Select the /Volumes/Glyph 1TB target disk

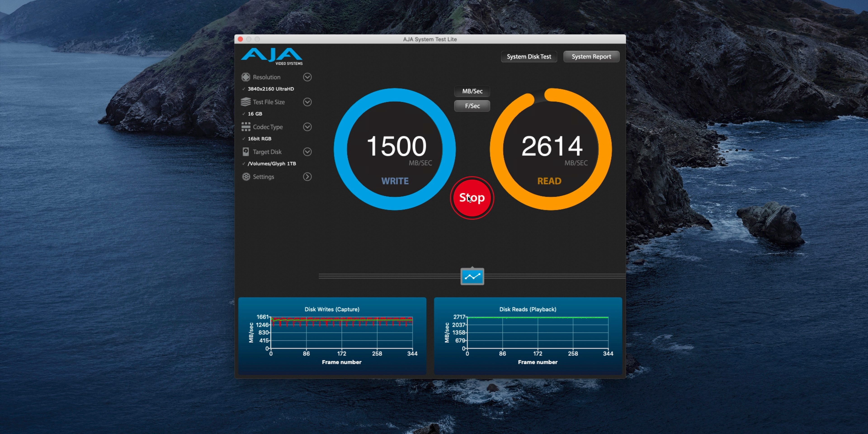(x=271, y=164)
